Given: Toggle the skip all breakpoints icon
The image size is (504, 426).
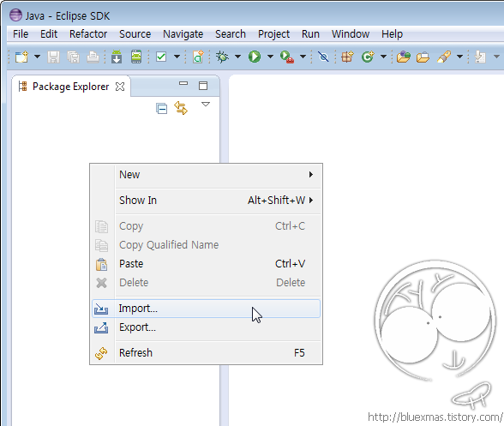Looking at the screenshot, I should (x=323, y=57).
